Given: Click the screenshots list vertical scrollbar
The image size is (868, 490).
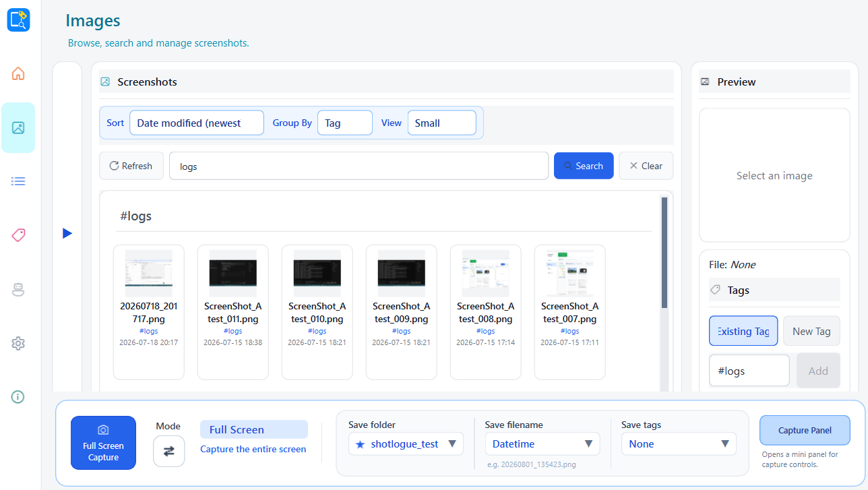Looking at the screenshot, I should tap(664, 253).
